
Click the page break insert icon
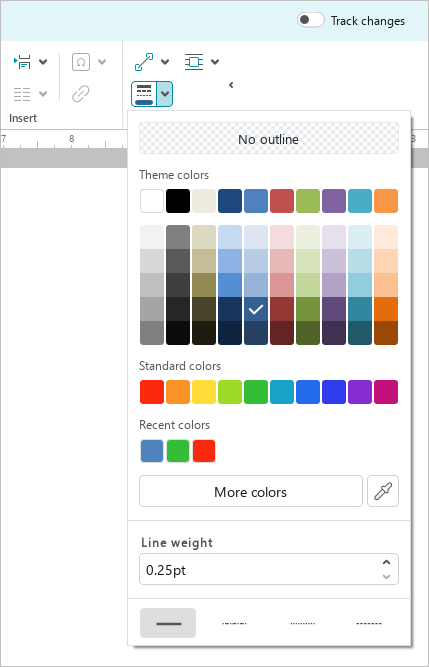pyautogui.click(x=23, y=62)
